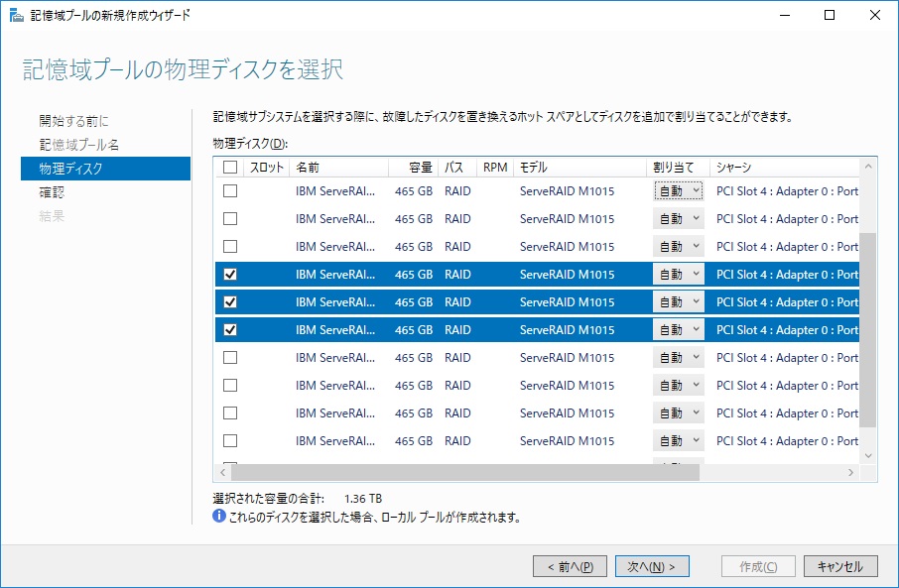Click the disk list vertical scrollbar down arrow
899x588 pixels.
point(868,455)
